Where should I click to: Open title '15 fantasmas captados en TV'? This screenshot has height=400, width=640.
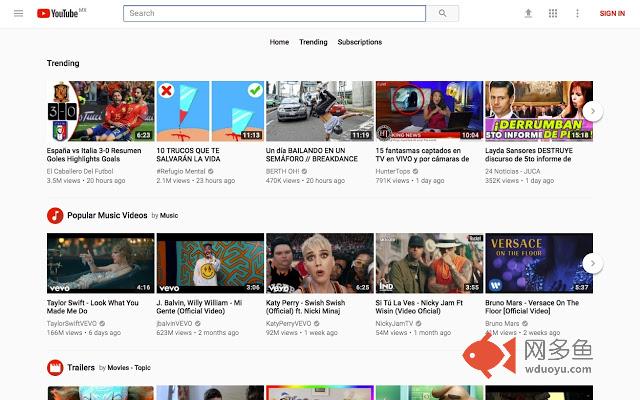[422, 155]
